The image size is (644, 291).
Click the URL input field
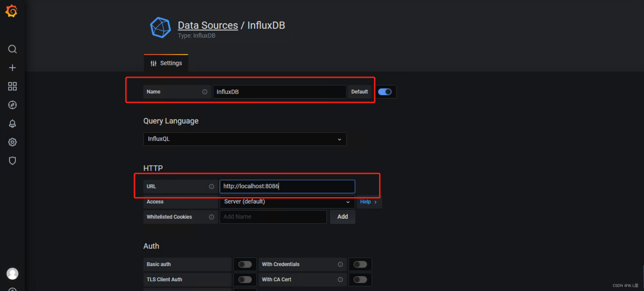[287, 186]
